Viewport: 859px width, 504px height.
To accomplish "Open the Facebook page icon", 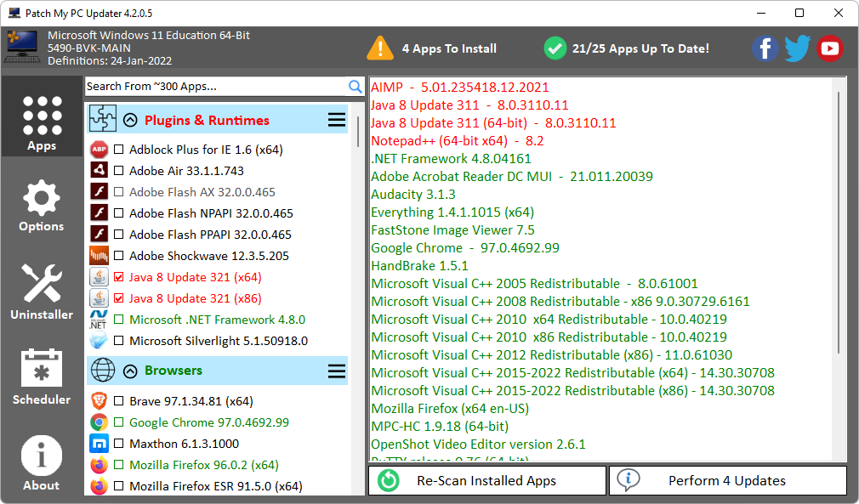I will (x=765, y=48).
